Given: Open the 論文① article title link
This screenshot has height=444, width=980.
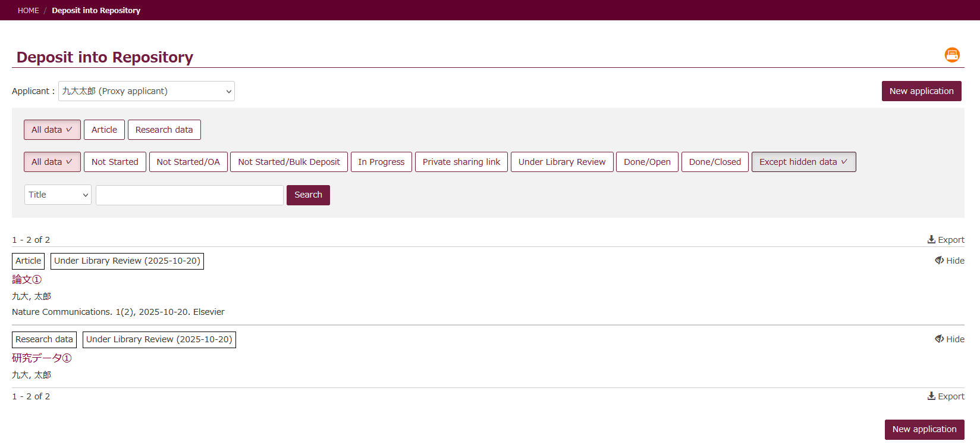Looking at the screenshot, I should [27, 279].
